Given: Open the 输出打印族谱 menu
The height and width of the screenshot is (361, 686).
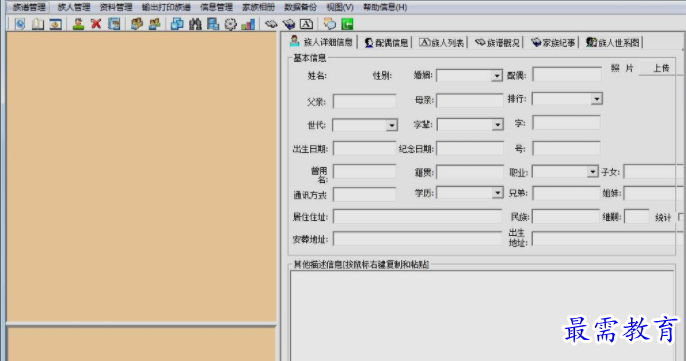Looking at the screenshot, I should (166, 7).
